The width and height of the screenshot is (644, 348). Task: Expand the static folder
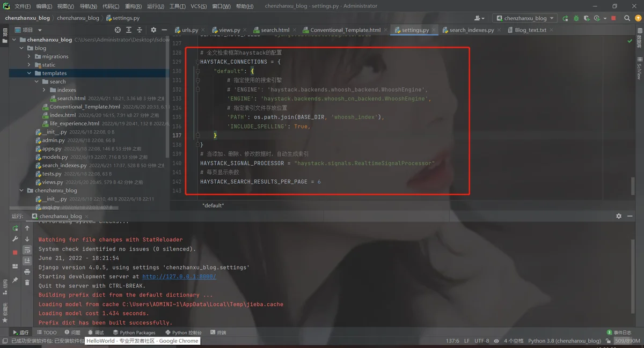[x=30, y=65]
